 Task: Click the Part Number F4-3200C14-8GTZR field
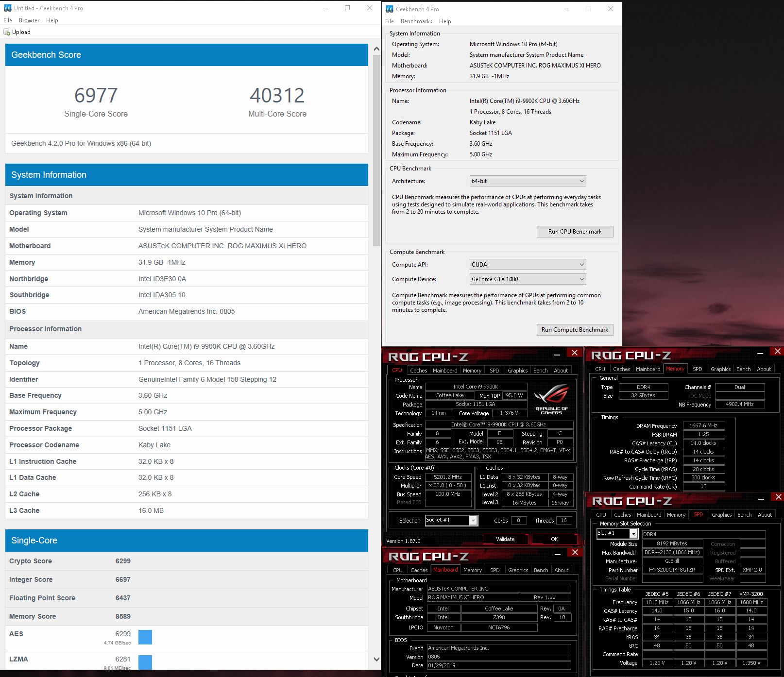672,570
